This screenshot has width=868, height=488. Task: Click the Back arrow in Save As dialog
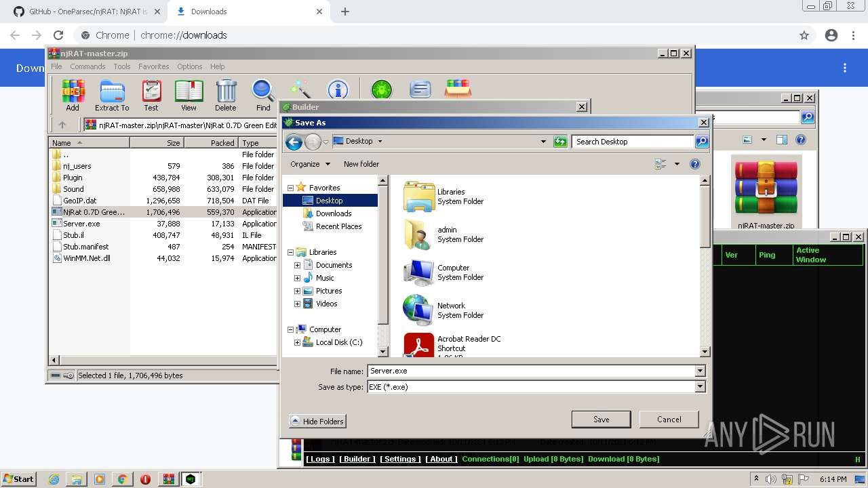pyautogui.click(x=294, y=142)
